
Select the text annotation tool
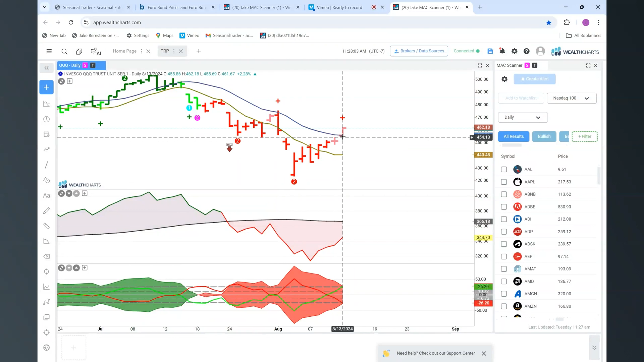point(46,195)
